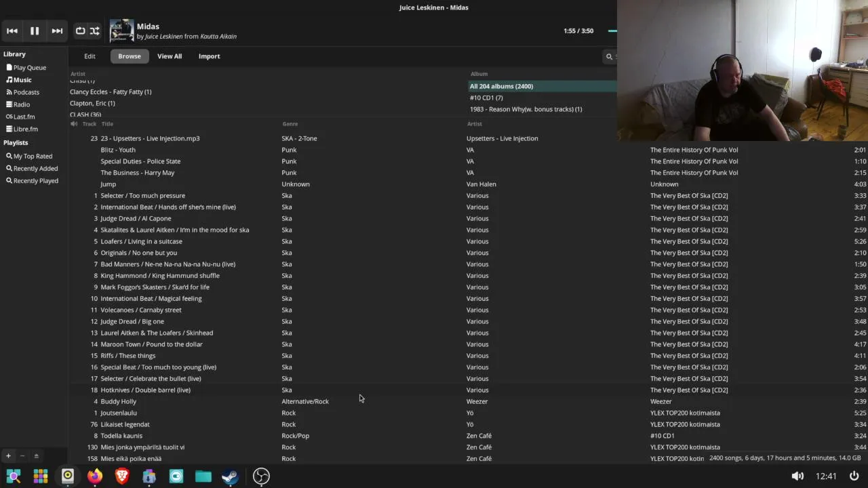Screen dimensions: 868x488
Task: Sort by Title column header
Action: [x=107, y=124]
